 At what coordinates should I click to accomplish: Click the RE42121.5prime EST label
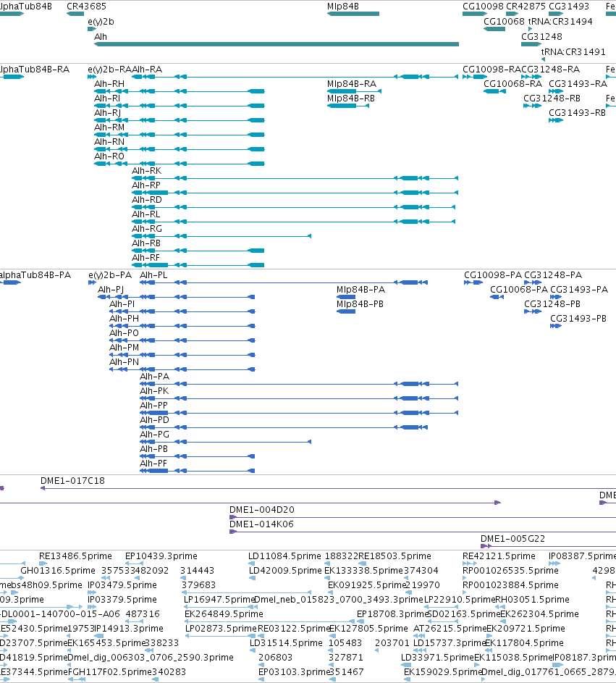pos(499,556)
